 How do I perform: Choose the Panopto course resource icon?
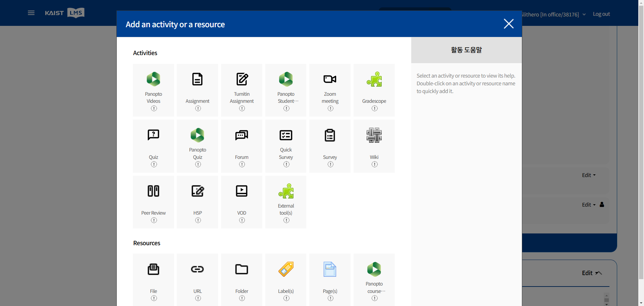(374, 269)
